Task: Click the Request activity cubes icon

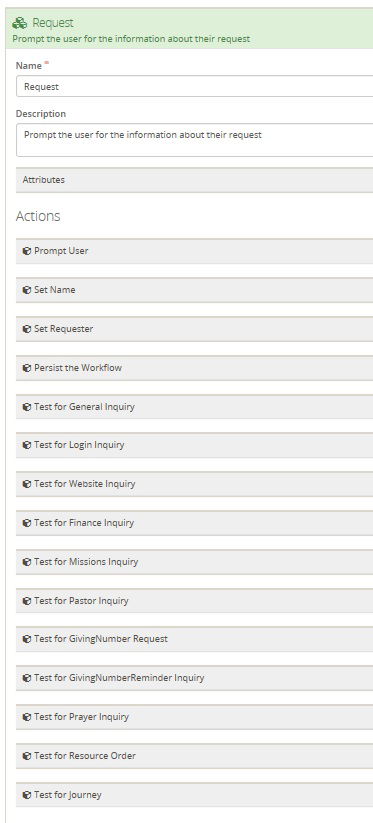Action: pyautogui.click(x=19, y=23)
